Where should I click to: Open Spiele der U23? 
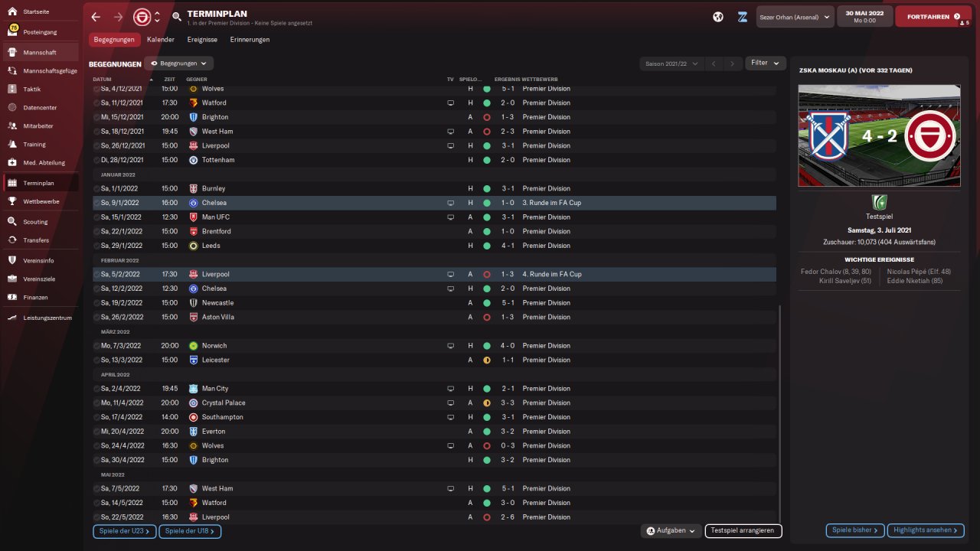[x=125, y=531]
